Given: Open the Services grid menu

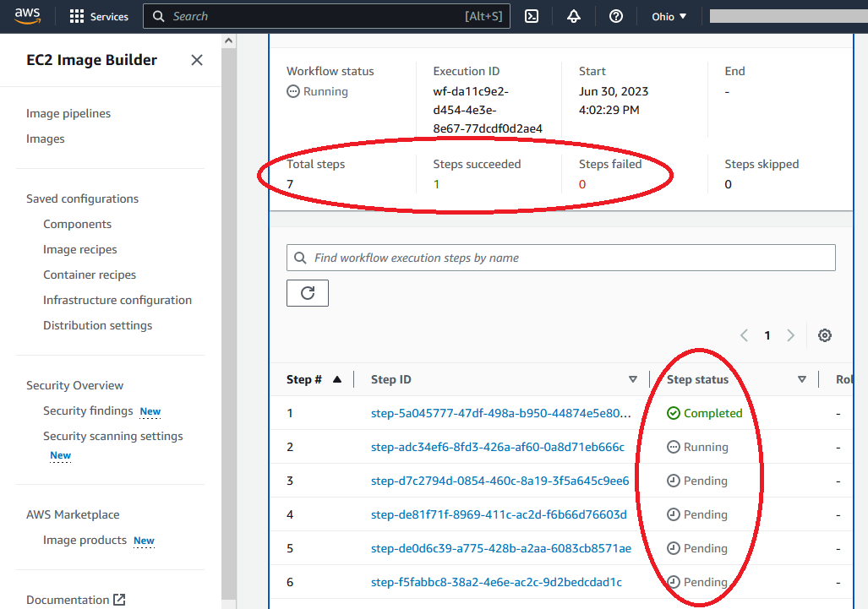Looking at the screenshot, I should 99,17.
